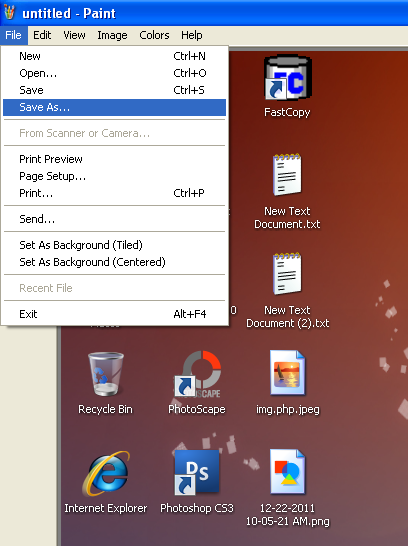Choose Exit in File menu
The image size is (408, 546).
(115, 314)
